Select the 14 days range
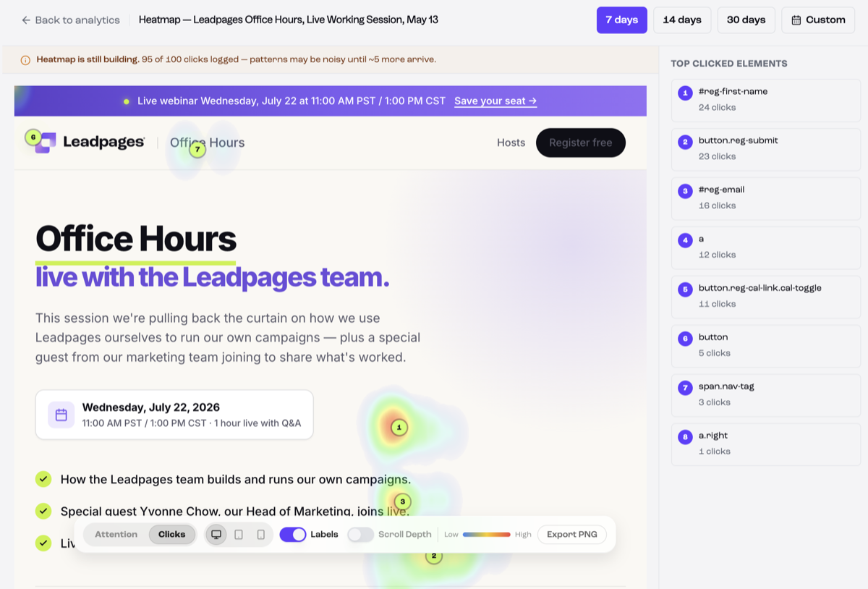Viewport: 868px width, 589px height. [x=682, y=20]
